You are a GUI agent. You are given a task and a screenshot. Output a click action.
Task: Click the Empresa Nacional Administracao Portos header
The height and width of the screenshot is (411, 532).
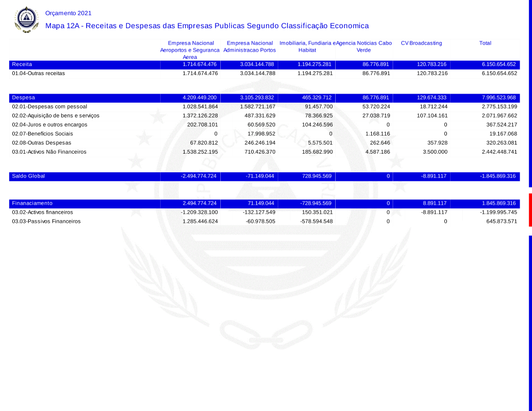pyautogui.click(x=250, y=46)
